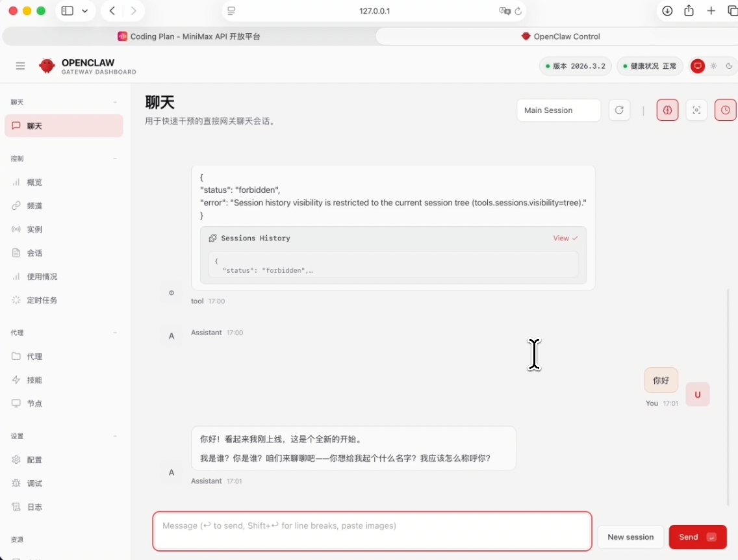
Task: Open the Main Session dropdown
Action: pyautogui.click(x=558, y=110)
